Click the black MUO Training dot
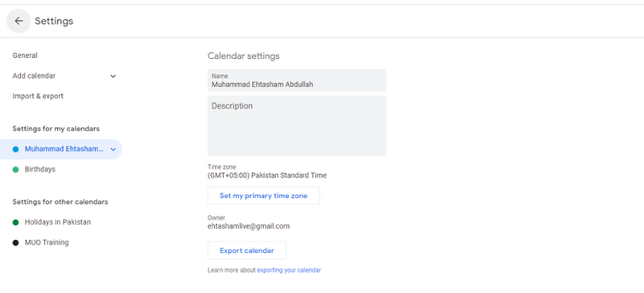The width and height of the screenshot is (644, 293). point(15,243)
